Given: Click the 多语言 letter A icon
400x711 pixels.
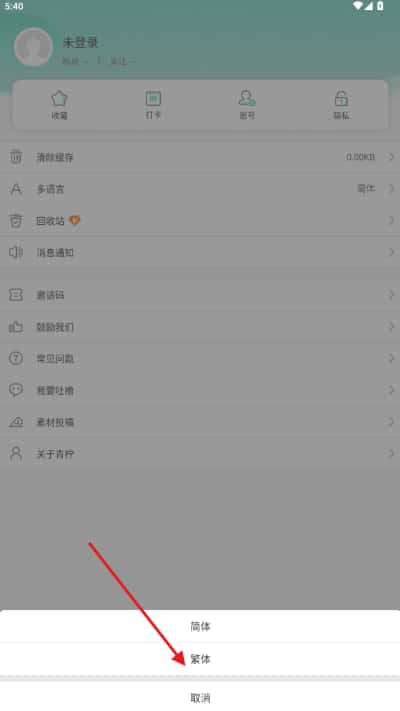Looking at the screenshot, I should click(16, 189).
